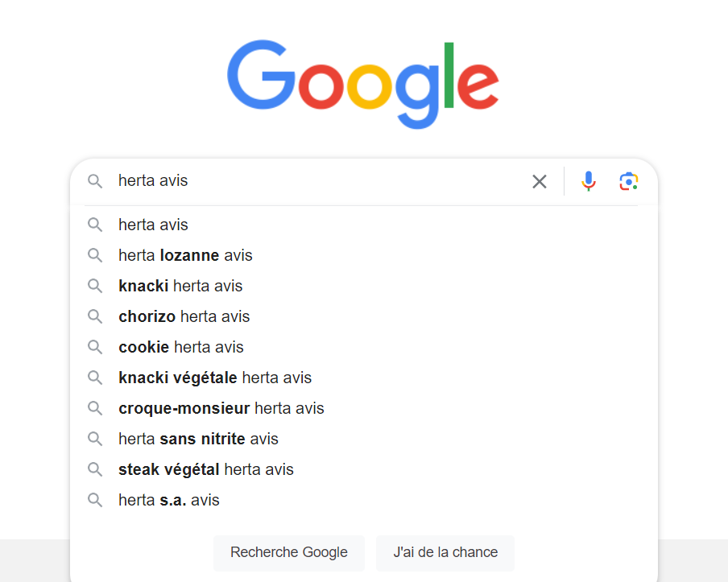
Task: Select the suggestion 'croque-monsieur herta avis'
Action: (221, 408)
